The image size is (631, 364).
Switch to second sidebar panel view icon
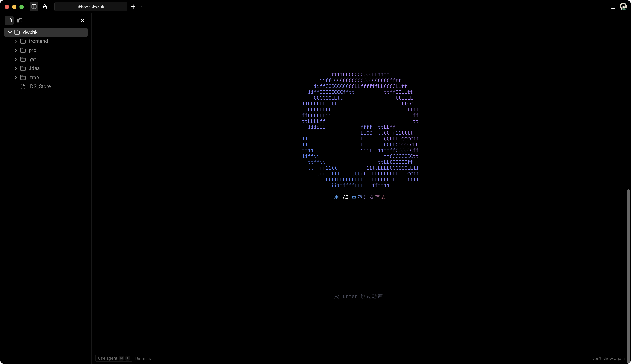click(19, 20)
